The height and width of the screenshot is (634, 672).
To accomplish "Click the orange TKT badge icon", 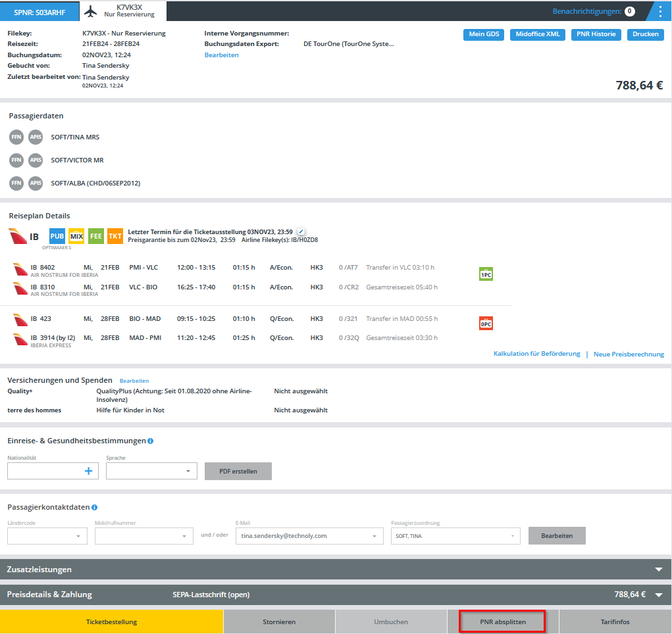I will [115, 235].
